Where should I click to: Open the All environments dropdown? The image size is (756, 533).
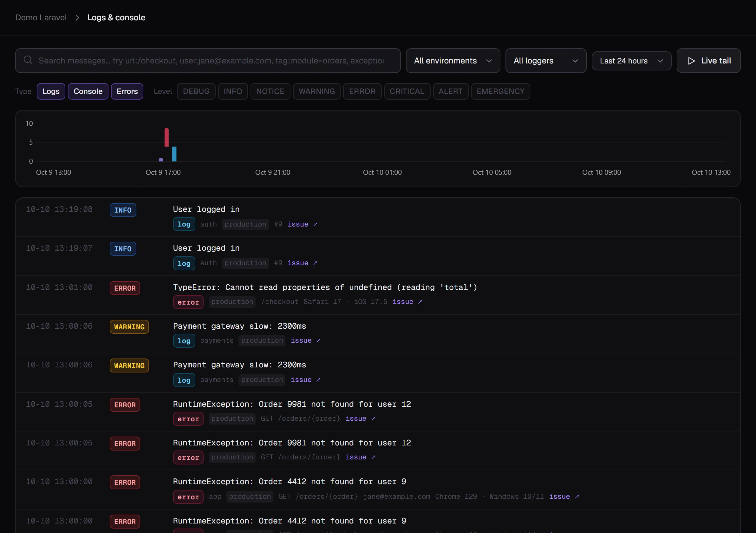point(453,61)
